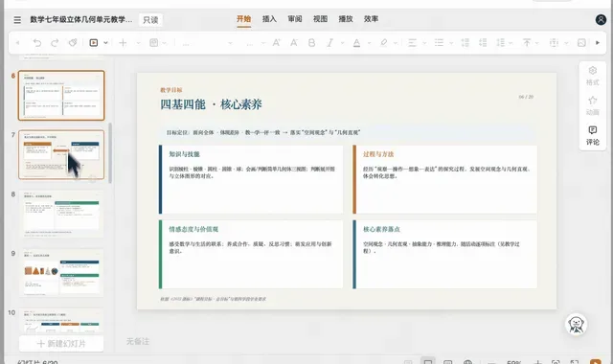Toggle bold formatting
This screenshot has width=613, height=364.
click(311, 42)
